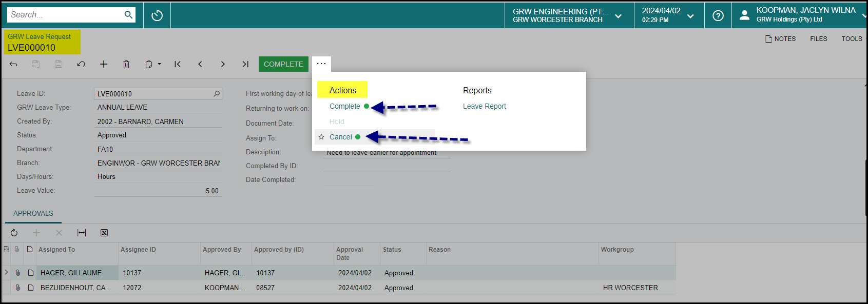The image size is (868, 304).
Task: Navigate to the next record arrow
Action: click(x=223, y=64)
